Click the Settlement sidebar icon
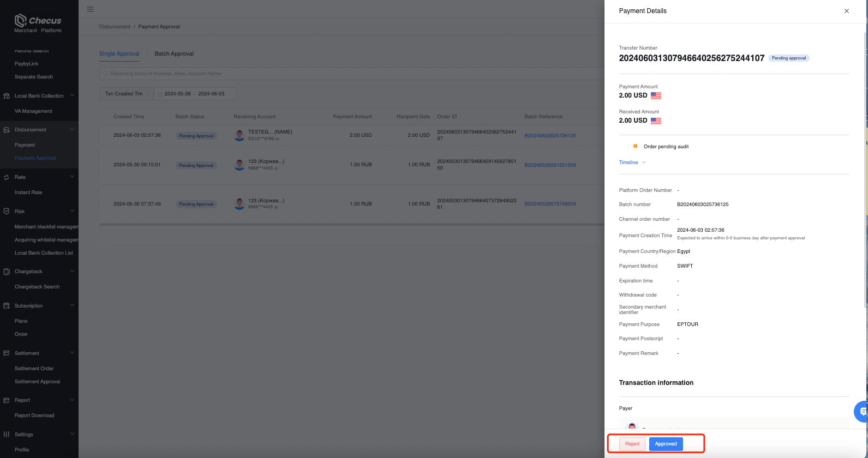The image size is (868, 458). point(7,353)
